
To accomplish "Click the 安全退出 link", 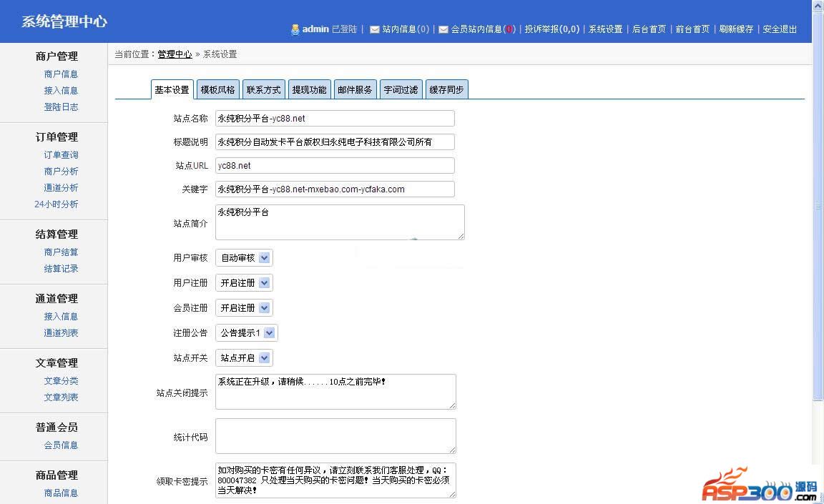I will [x=780, y=29].
